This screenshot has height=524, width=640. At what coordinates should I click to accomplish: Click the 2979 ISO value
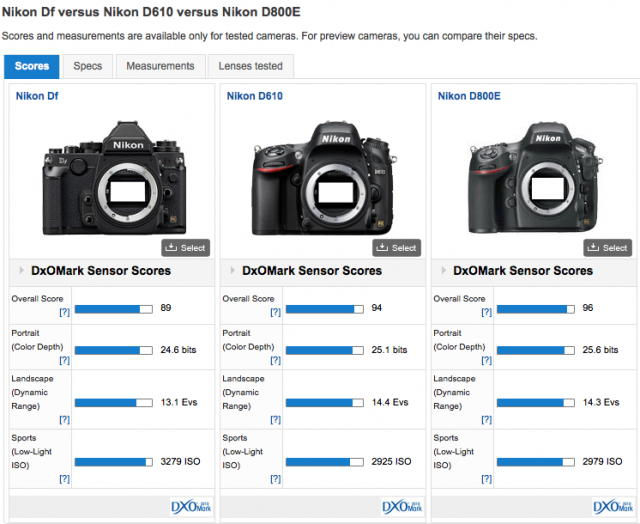[x=602, y=462]
